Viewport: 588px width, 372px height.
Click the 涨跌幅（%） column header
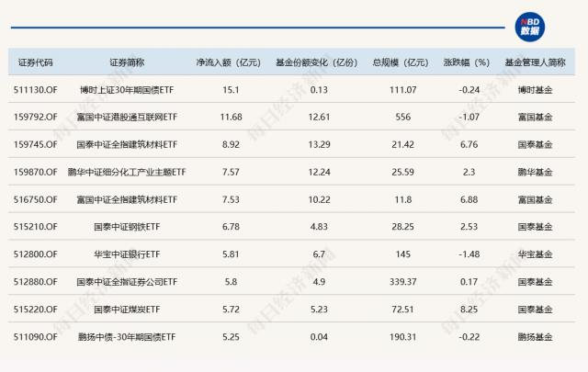click(466, 63)
